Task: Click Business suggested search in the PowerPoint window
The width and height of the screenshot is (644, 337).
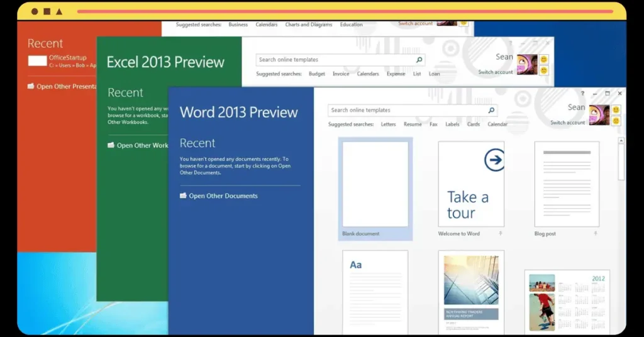Action: tap(238, 25)
